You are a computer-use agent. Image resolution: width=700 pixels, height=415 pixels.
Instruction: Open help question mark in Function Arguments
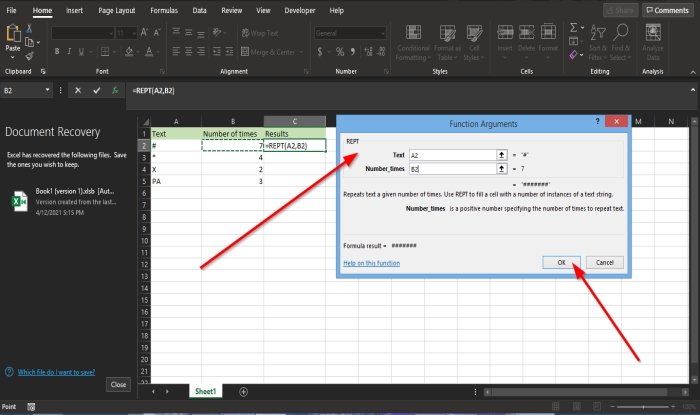(597, 121)
